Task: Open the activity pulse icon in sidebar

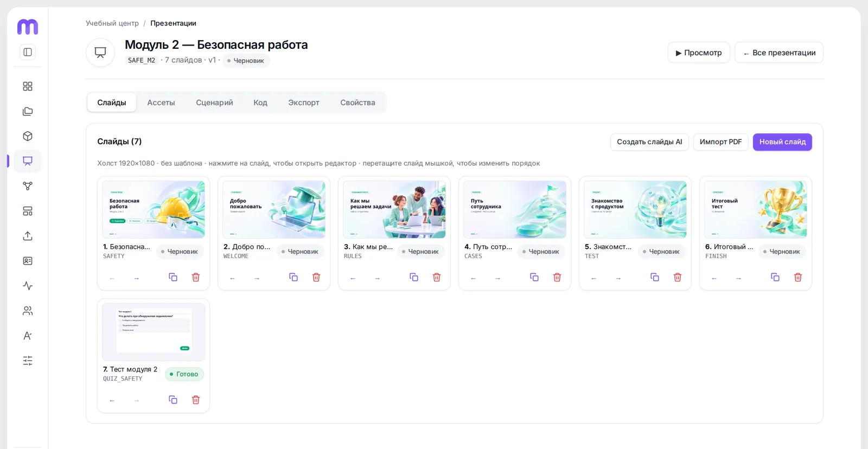Action: click(28, 286)
